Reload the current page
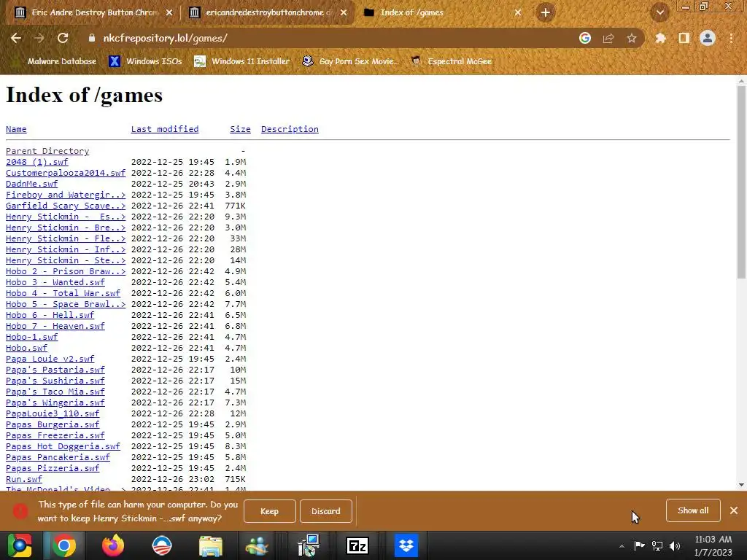Screen dimensions: 747x560 pyautogui.click(x=63, y=38)
